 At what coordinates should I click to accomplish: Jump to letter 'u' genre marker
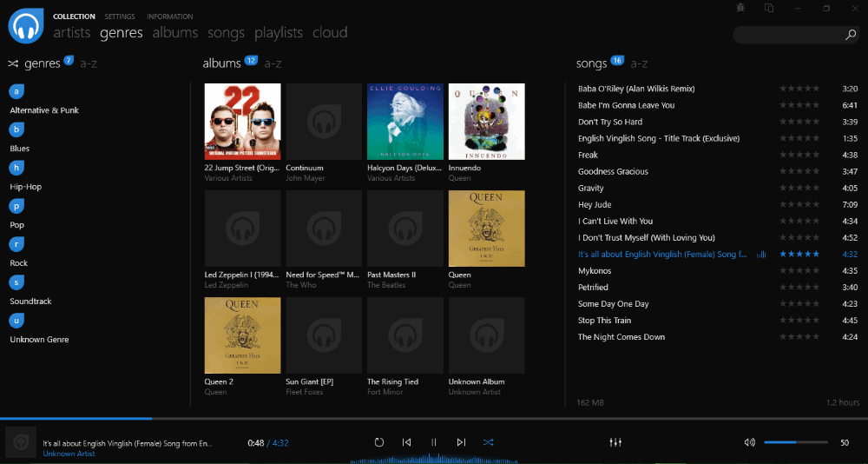point(16,321)
